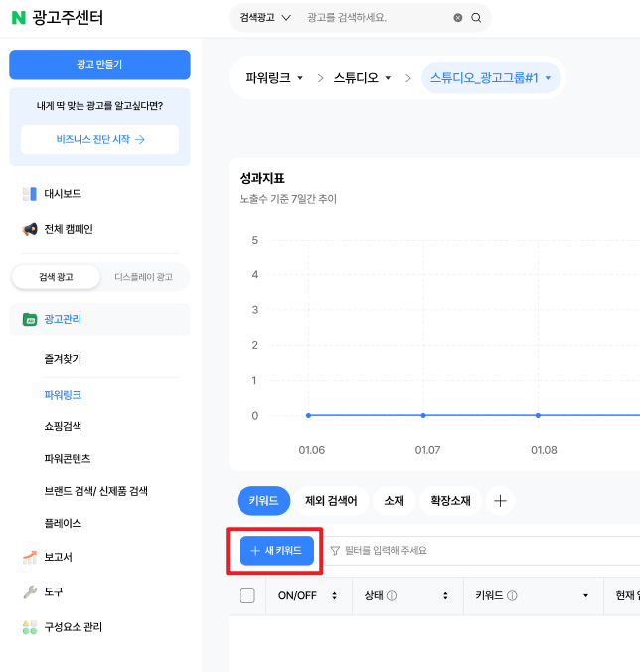Open 보고서 chart icon
This screenshot has width=640, height=672.
tap(30, 557)
